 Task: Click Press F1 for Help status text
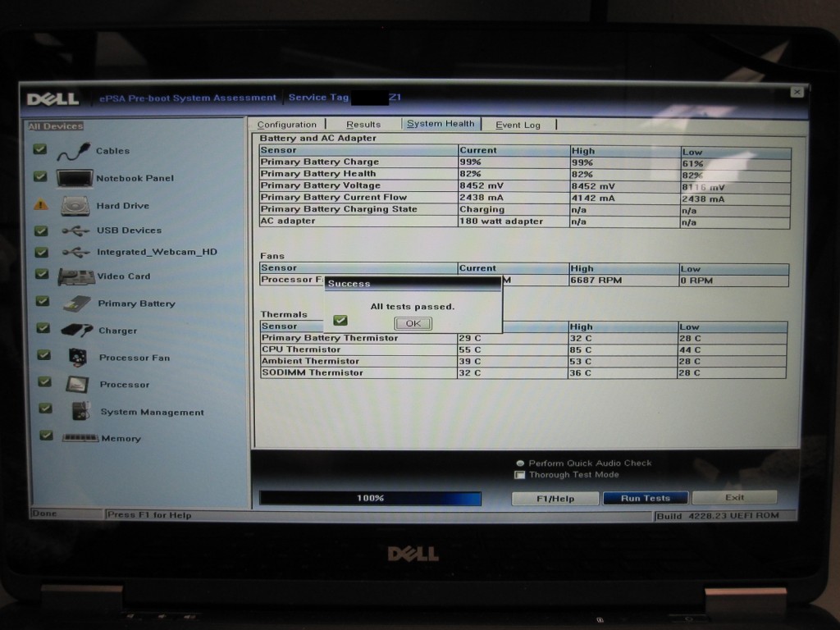click(149, 515)
